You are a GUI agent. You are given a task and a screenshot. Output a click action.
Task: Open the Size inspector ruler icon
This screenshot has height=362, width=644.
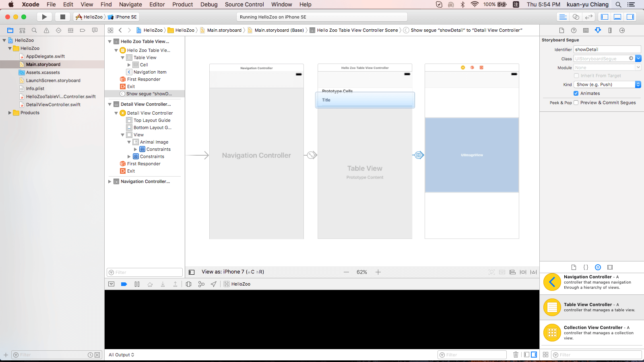tap(610, 30)
